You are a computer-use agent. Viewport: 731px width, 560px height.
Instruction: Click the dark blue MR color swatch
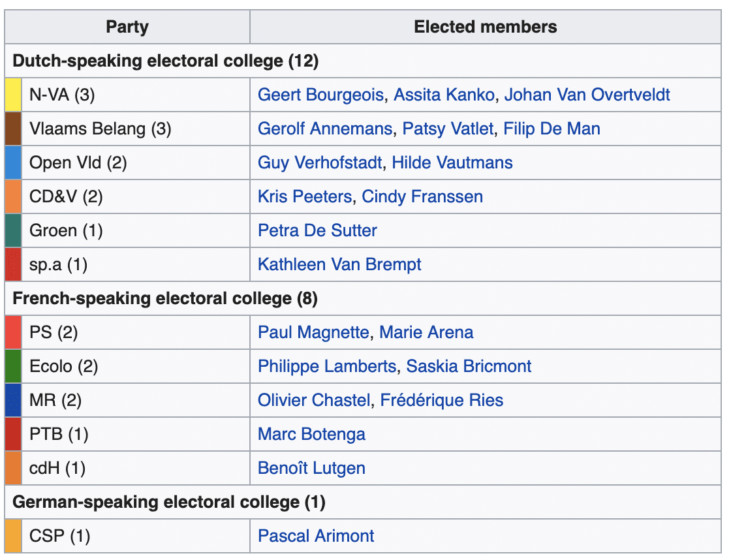pyautogui.click(x=13, y=401)
